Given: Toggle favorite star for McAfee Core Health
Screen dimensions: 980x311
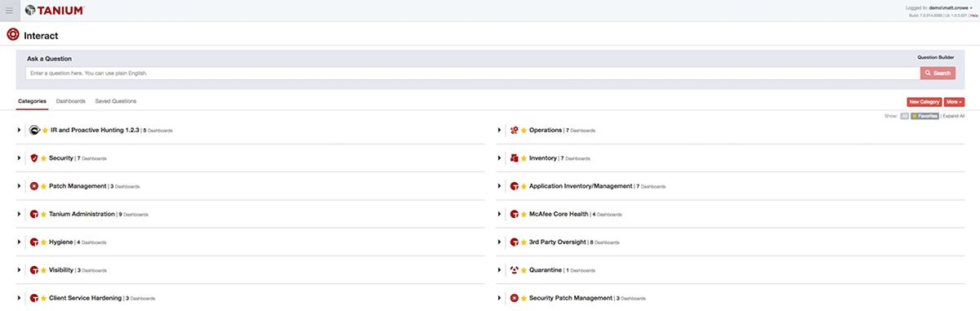Looking at the screenshot, I should click(524, 214).
